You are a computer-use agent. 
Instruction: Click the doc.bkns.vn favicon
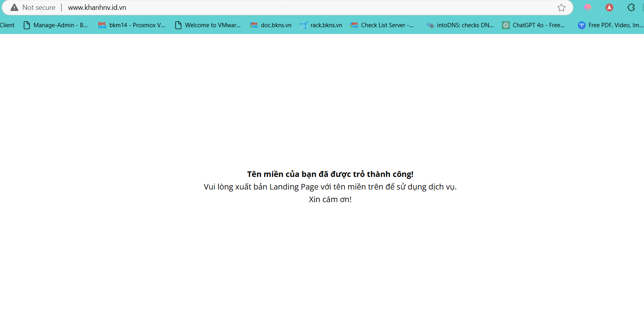pos(254,25)
